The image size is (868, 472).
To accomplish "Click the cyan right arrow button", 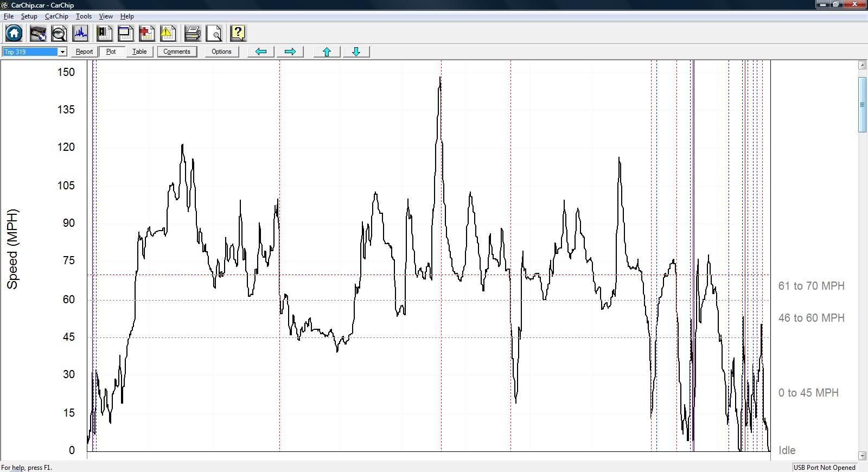I will (290, 52).
